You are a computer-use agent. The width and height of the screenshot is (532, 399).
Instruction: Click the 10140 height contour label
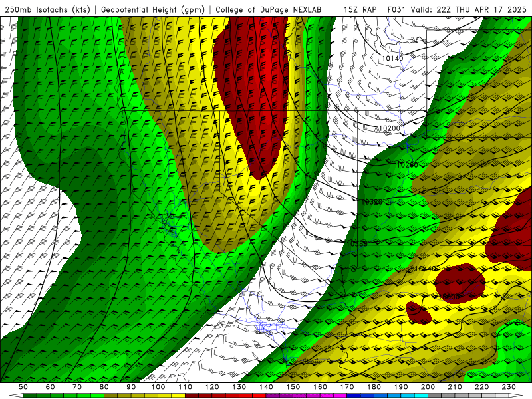point(392,59)
